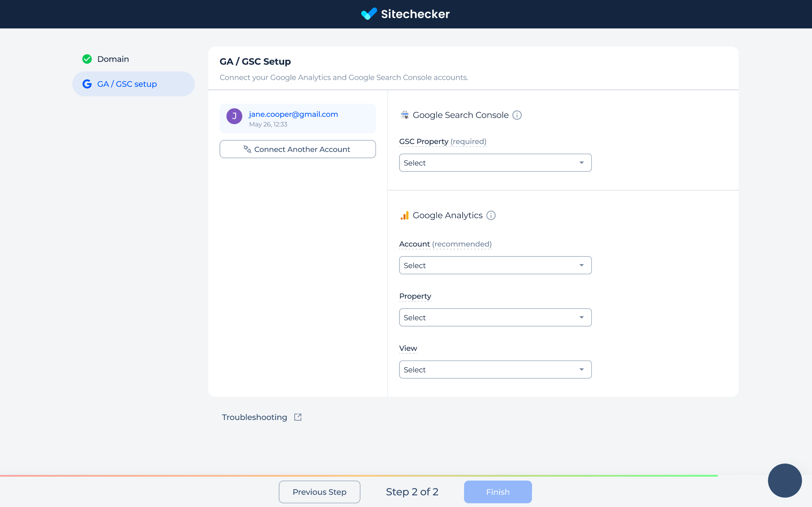
Task: Open the Google Analytics info icon
Action: [491, 215]
